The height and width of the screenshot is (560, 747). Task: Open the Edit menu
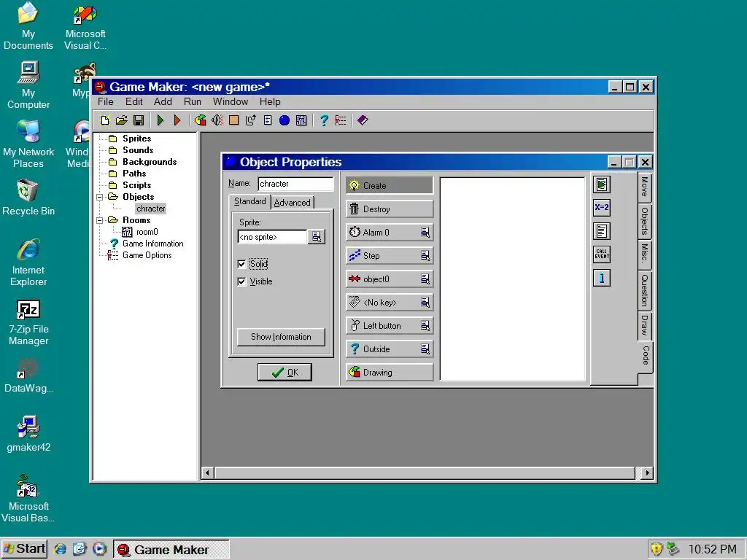pyautogui.click(x=134, y=101)
